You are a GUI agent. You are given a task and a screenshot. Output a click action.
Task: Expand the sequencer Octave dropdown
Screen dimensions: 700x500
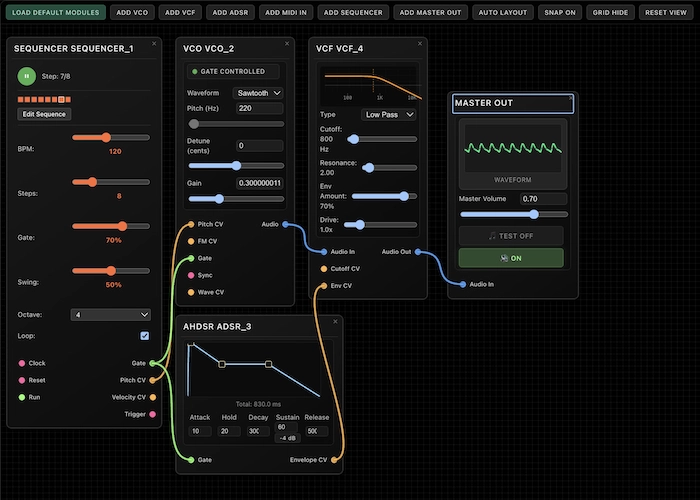111,314
